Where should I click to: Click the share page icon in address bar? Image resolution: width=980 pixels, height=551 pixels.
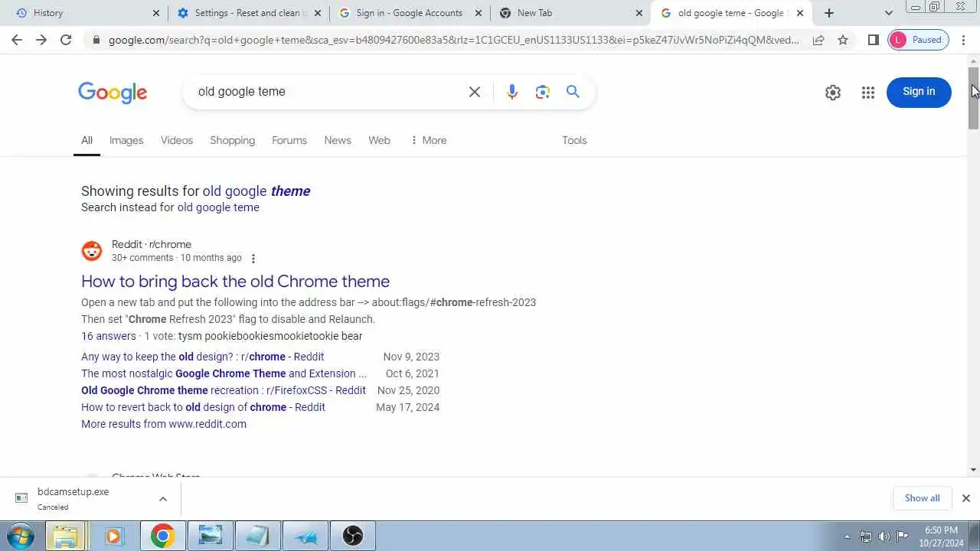818,40
